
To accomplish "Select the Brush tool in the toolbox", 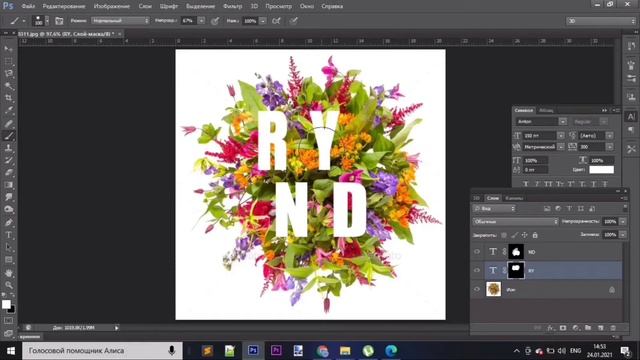I will (x=9, y=136).
